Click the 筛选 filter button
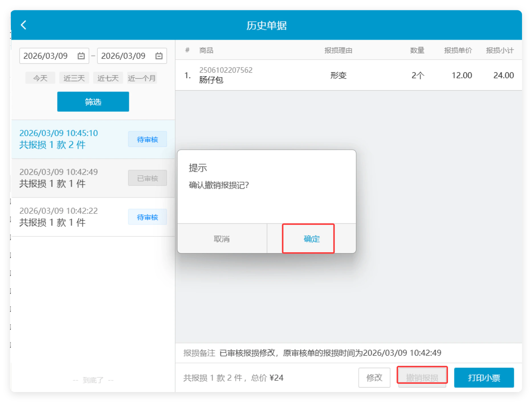Image resolution: width=532 pixels, height=402 pixels. point(93,102)
